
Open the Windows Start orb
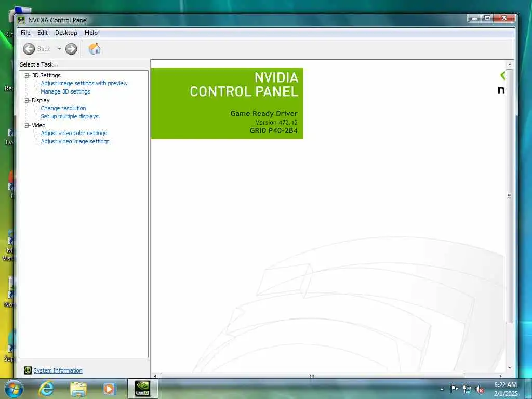click(14, 389)
